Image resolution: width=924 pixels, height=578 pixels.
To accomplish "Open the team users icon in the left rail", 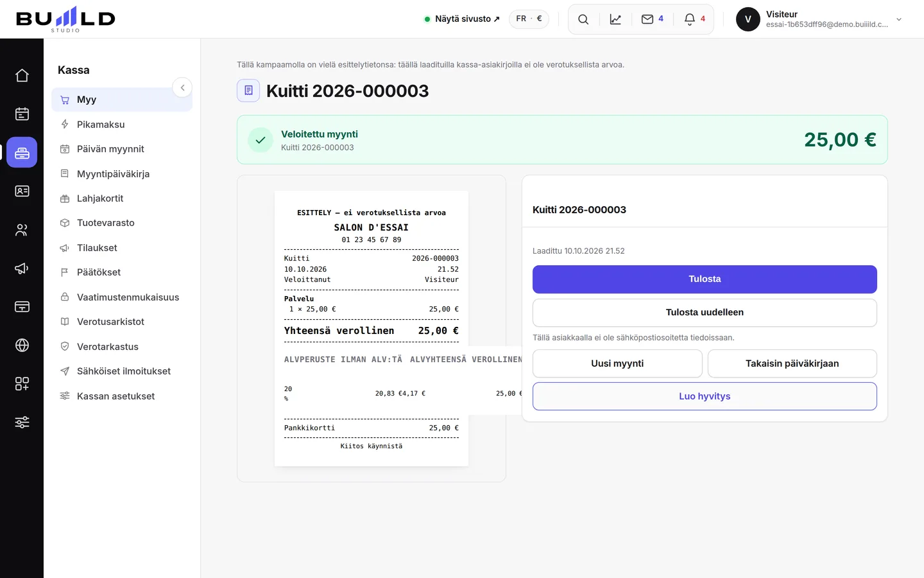I will pyautogui.click(x=22, y=229).
